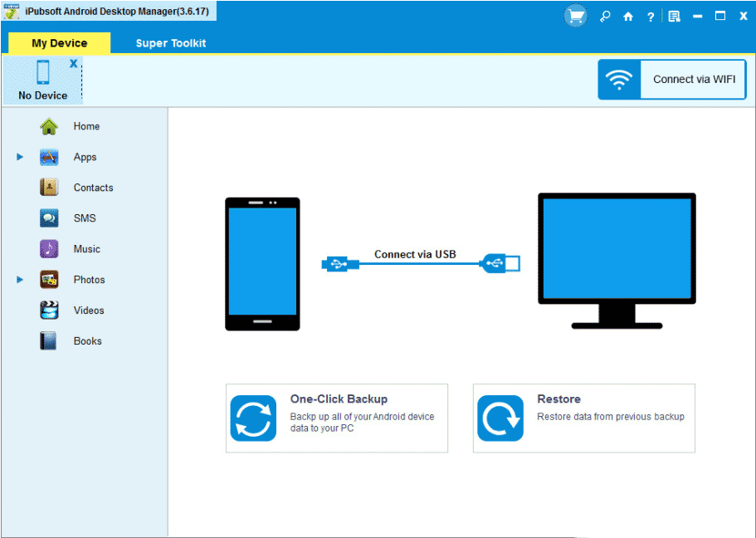
Task: Expand the Photos sidebar entry
Action: [x=20, y=280]
